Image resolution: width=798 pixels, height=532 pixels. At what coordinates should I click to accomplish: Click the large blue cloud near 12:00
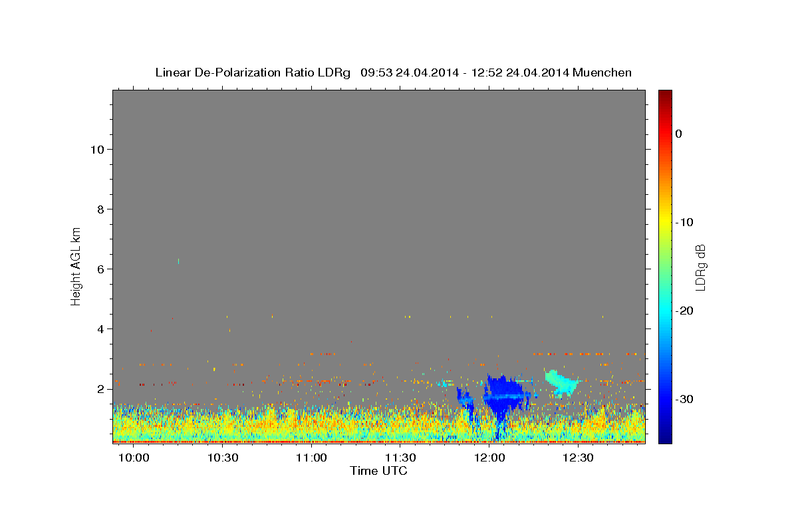(x=505, y=398)
